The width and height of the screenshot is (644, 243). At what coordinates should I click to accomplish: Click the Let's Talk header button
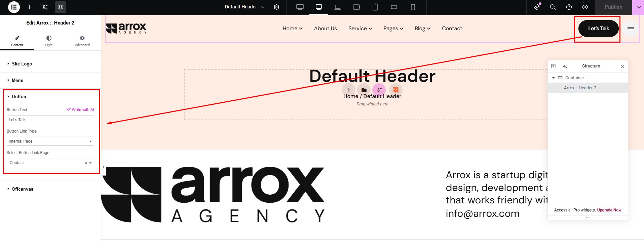click(599, 29)
